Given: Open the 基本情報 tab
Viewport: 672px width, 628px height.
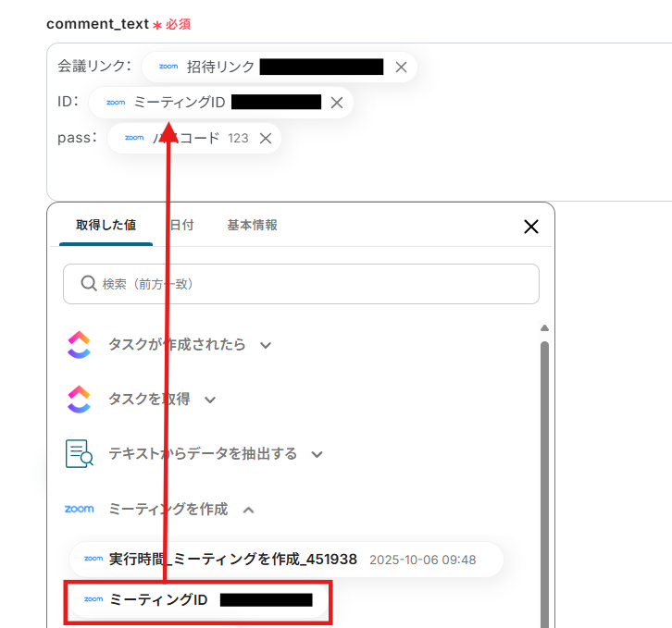Looking at the screenshot, I should click(252, 225).
